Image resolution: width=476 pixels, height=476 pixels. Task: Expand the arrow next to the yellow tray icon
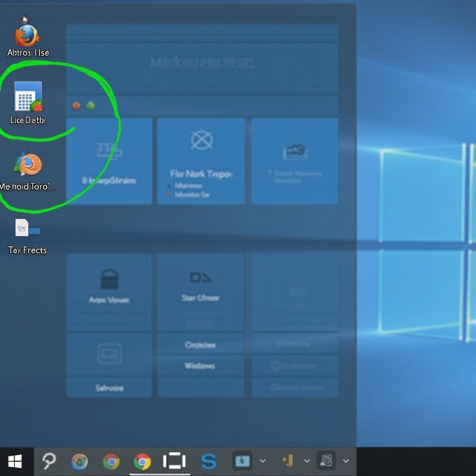click(x=307, y=461)
